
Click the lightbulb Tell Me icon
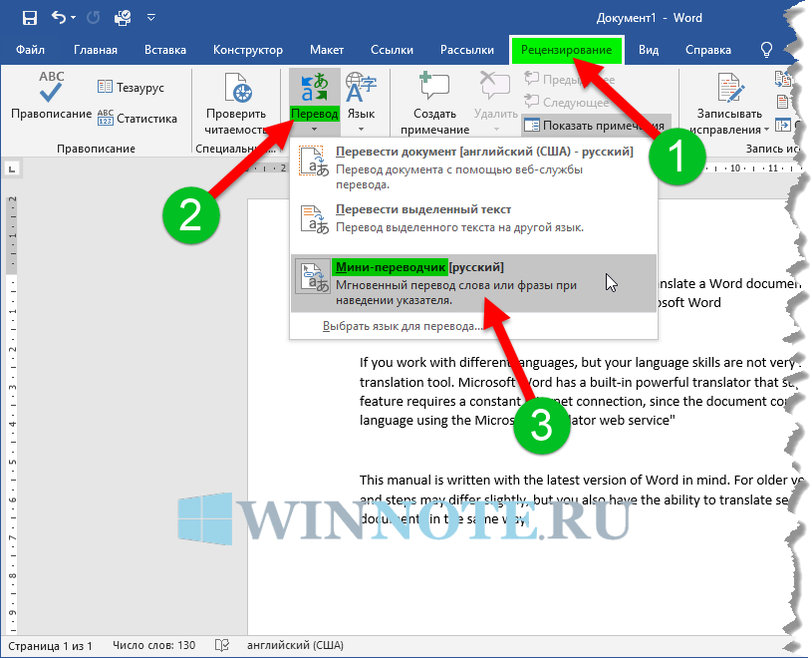tap(767, 50)
